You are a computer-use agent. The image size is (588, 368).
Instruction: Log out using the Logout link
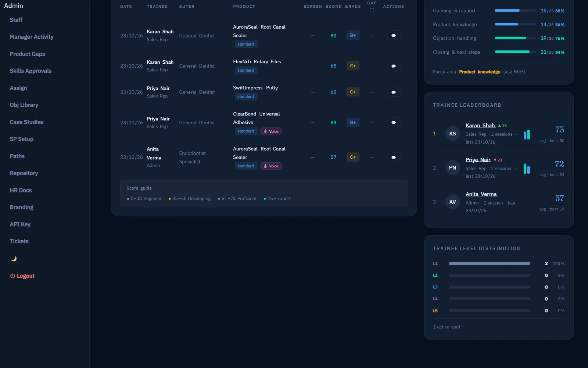tap(22, 276)
